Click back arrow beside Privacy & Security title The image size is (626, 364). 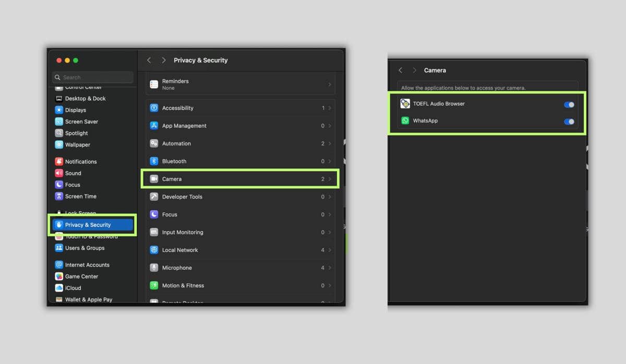149,60
